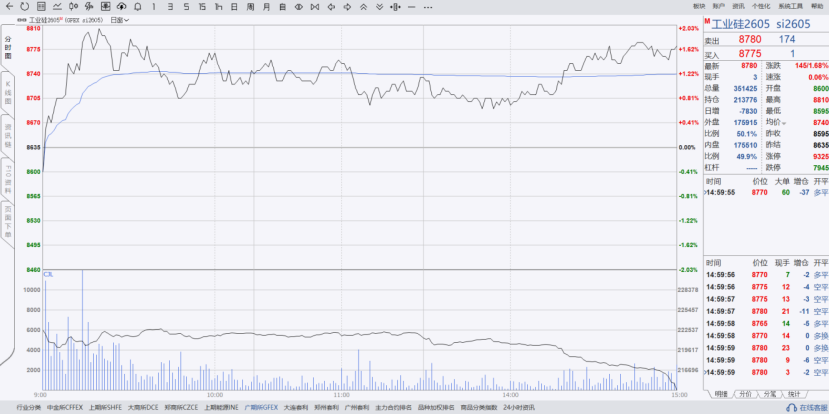Image resolution: width=830 pixels, height=414 pixels.
Task: Refresh the quote data
Action: click(x=25, y=7)
